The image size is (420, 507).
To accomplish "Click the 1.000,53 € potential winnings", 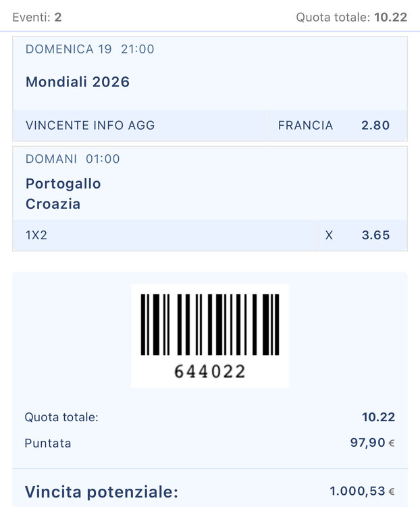I will coord(362,491).
